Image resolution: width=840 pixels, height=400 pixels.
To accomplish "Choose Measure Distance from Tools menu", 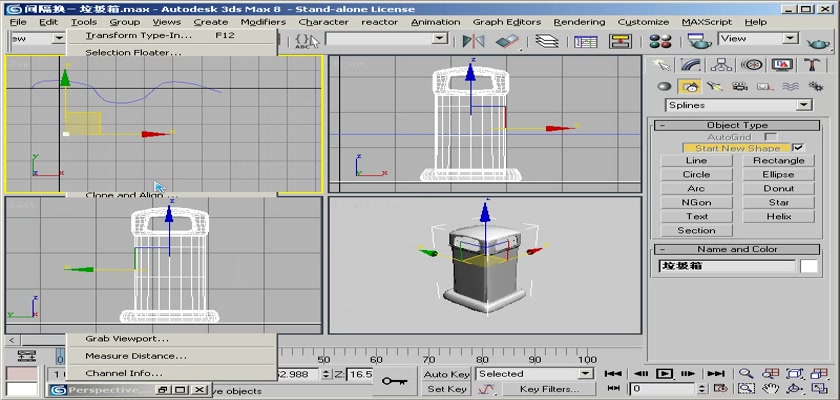I will pyautogui.click(x=135, y=356).
